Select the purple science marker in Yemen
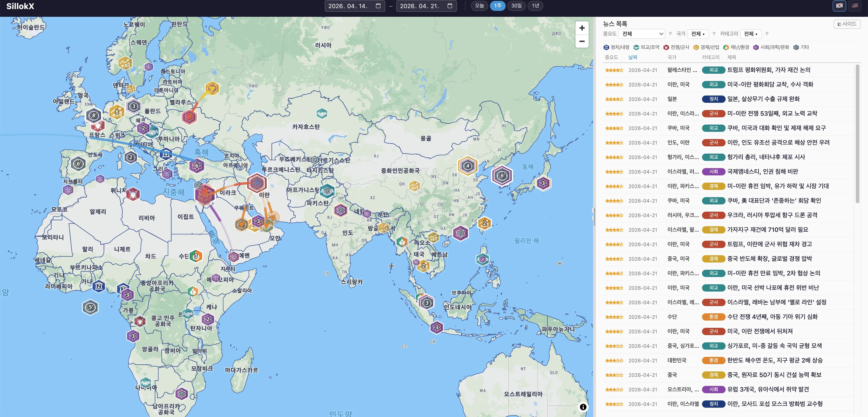 click(233, 257)
